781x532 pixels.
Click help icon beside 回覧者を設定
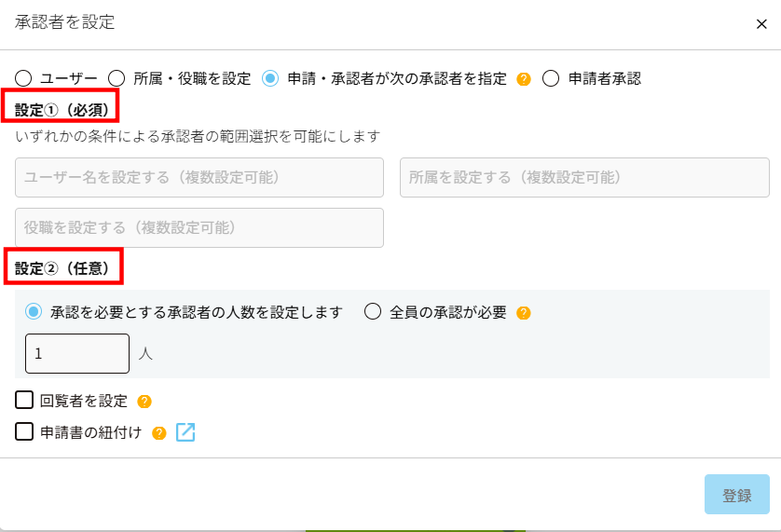144,402
